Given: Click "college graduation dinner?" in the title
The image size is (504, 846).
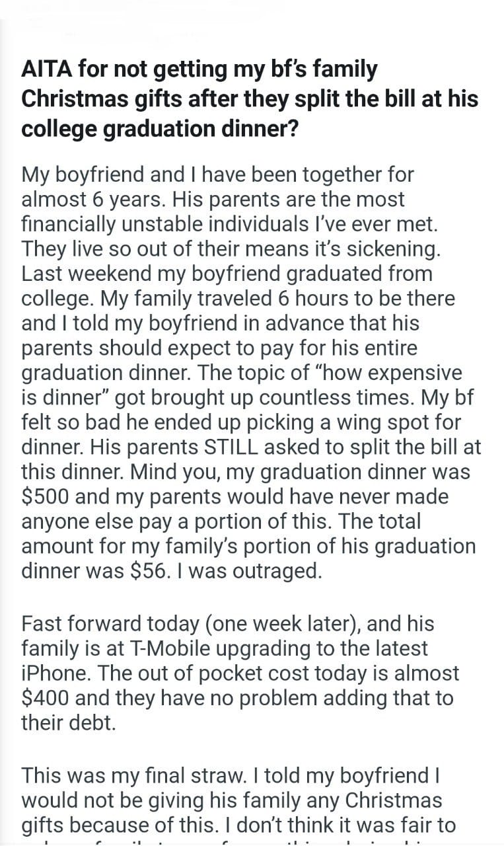Looking at the screenshot, I should (161, 128).
